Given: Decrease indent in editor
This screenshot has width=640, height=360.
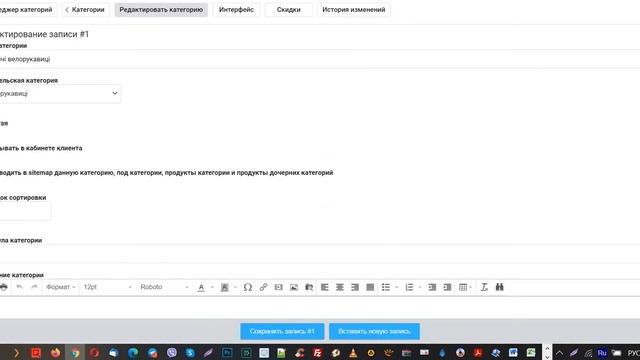Looking at the screenshot, I should tap(432, 287).
